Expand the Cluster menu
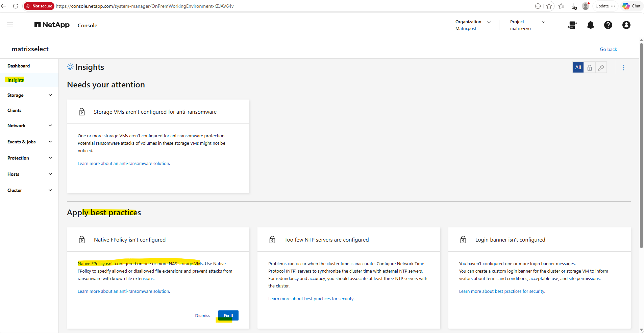The width and height of the screenshot is (644, 333). tap(29, 190)
